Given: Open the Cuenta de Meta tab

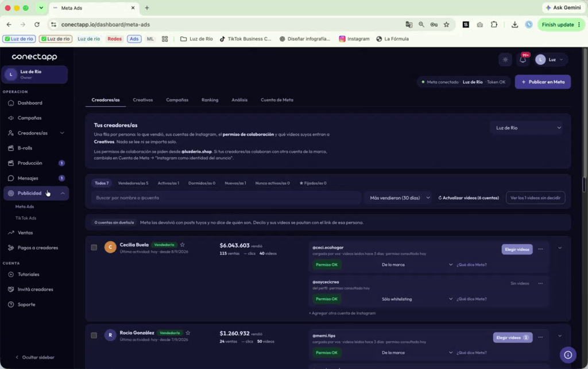Looking at the screenshot, I should [277, 100].
